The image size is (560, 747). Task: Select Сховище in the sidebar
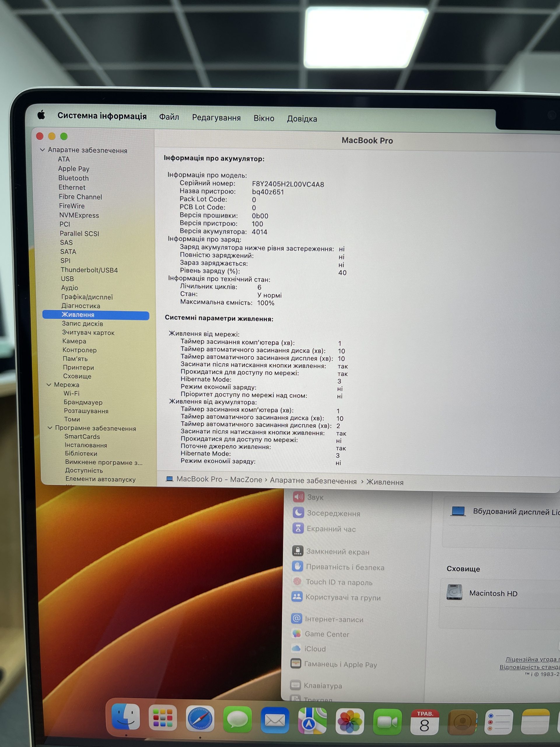pos(77,376)
